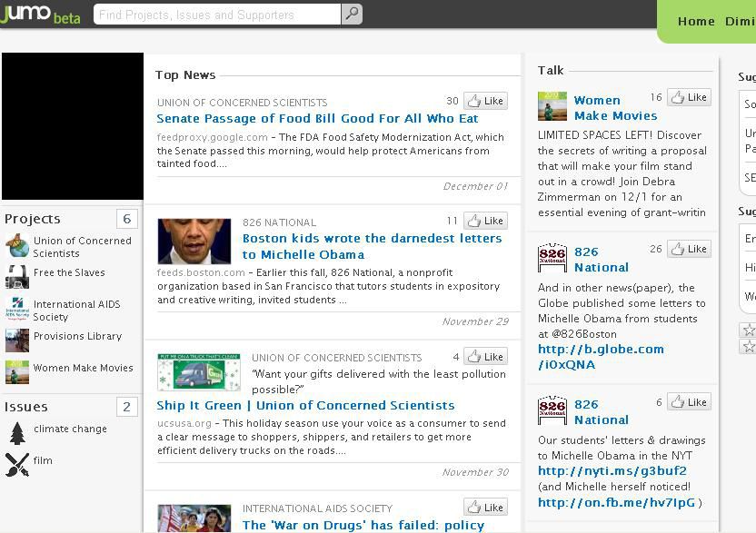Click the Obama photo thumbnail

click(x=194, y=242)
